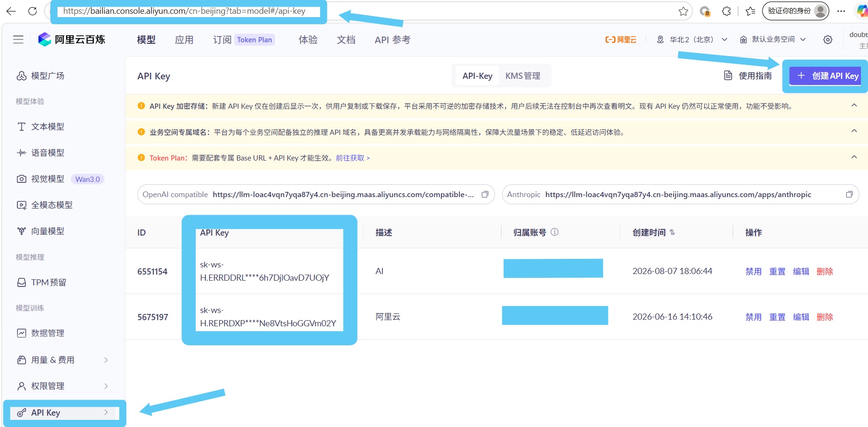Copy the OpenAI compatible URL
This screenshot has height=427, width=868.
point(485,194)
